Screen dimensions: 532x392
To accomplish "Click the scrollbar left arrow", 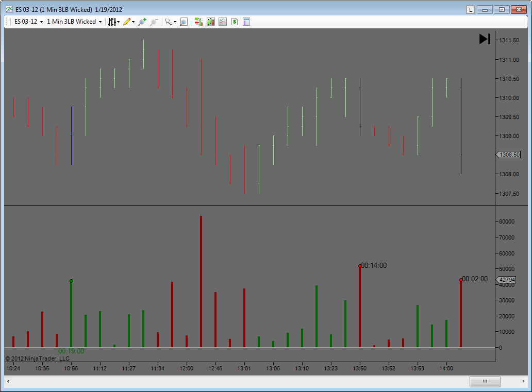I will (8, 382).
